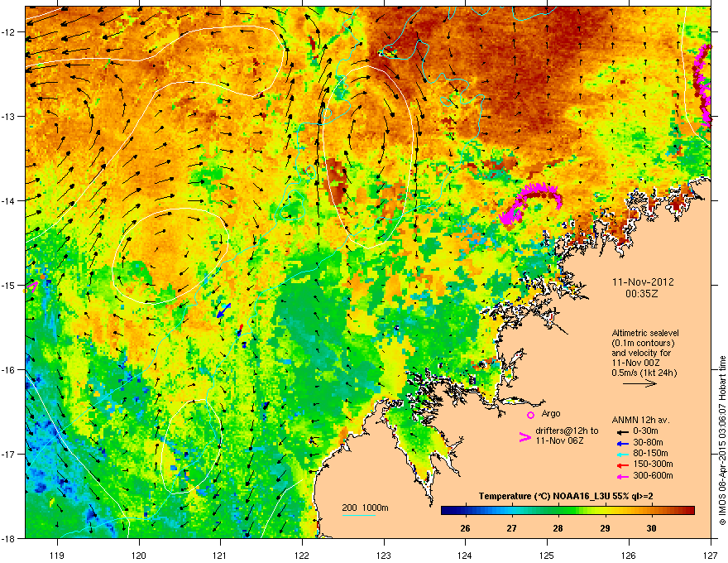This screenshot has height=563, width=728.
Task: Click longitude axis label 123
Action: click(x=384, y=555)
